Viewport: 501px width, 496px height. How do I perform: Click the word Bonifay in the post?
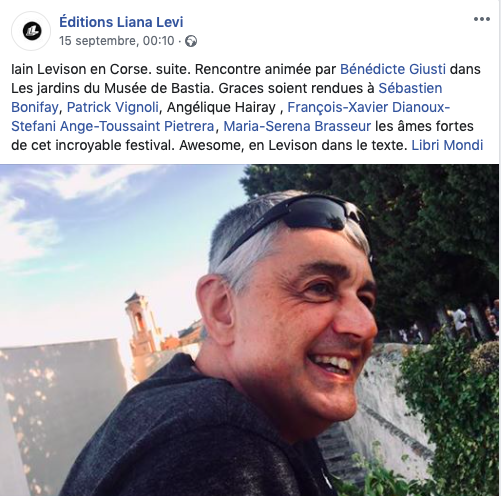[x=35, y=107]
